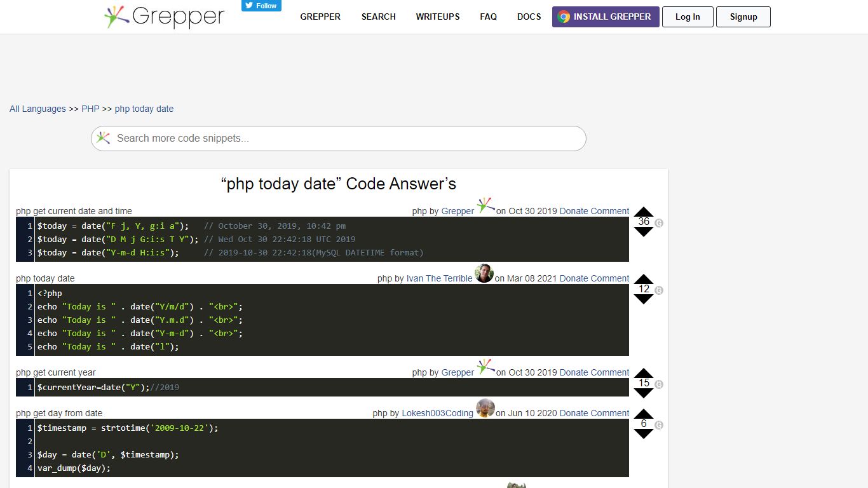This screenshot has width=868, height=488.
Task: Click the 'php get day from date' snippet title
Action: (x=59, y=413)
